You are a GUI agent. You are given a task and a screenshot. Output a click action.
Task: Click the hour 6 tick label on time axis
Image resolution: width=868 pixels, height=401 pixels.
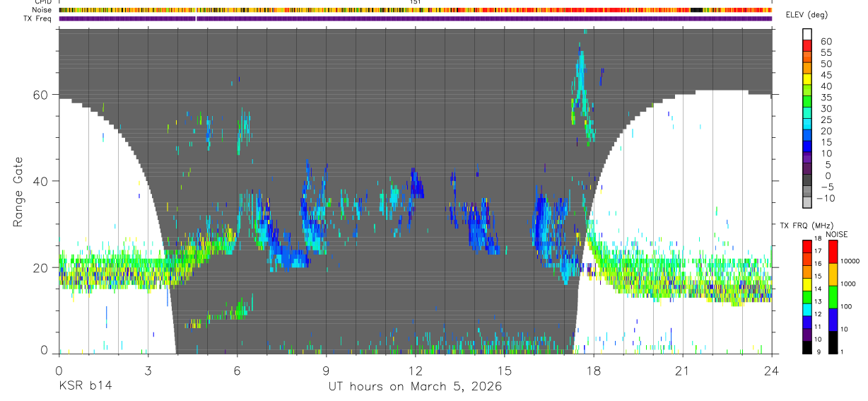(x=237, y=371)
